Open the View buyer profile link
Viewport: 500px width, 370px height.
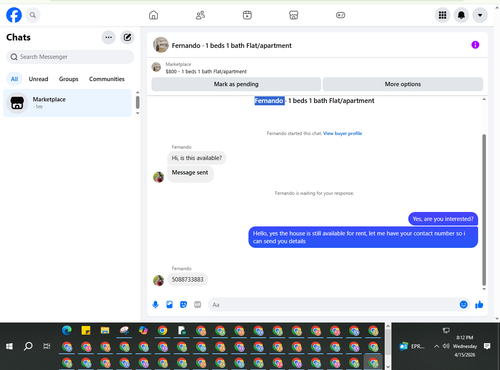point(342,133)
